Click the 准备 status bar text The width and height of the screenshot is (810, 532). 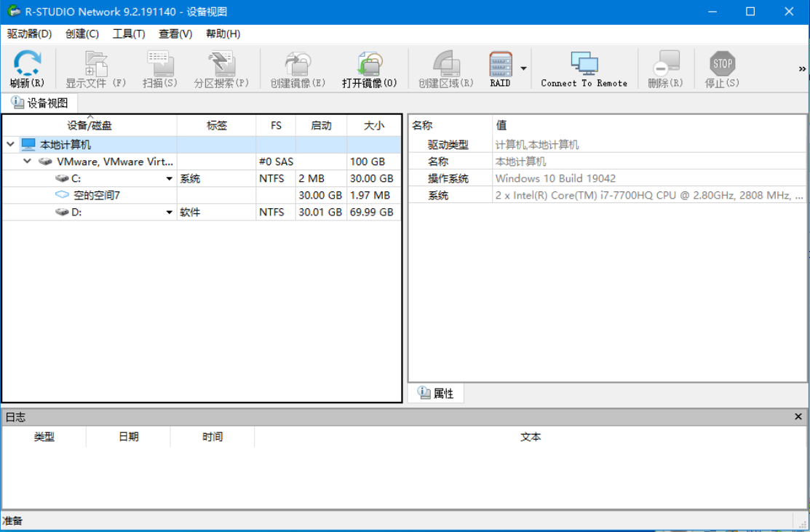(x=12, y=520)
